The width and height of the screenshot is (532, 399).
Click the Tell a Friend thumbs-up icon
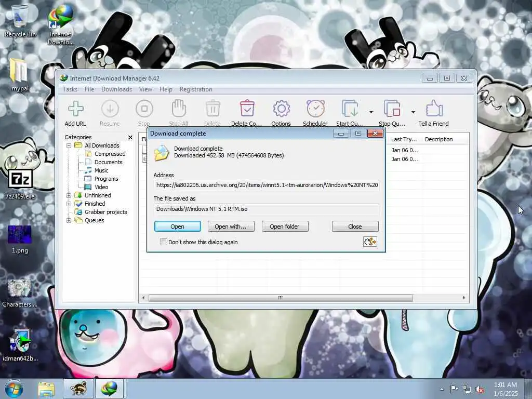pos(434,109)
